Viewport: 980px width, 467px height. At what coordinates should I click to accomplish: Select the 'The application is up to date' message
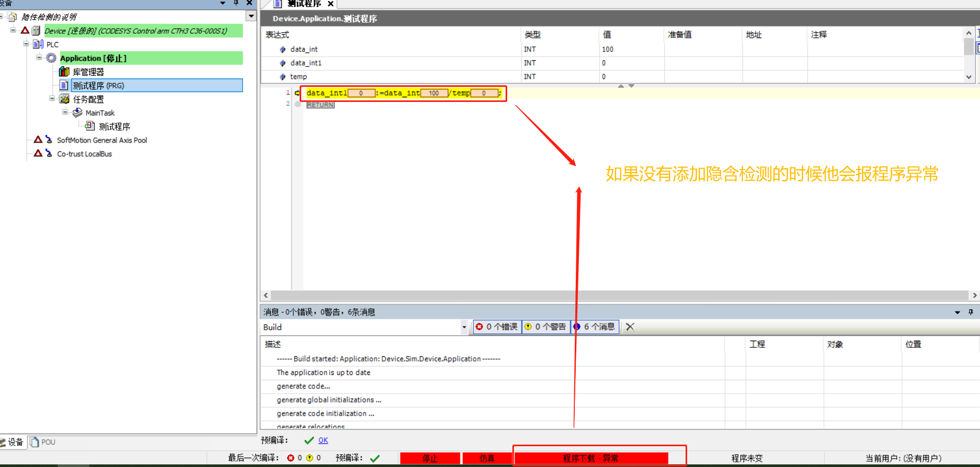(x=324, y=372)
